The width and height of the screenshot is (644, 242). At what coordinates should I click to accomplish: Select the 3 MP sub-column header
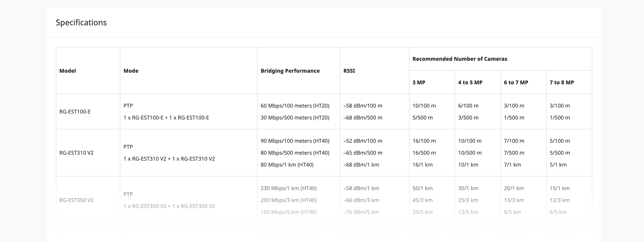click(x=419, y=82)
